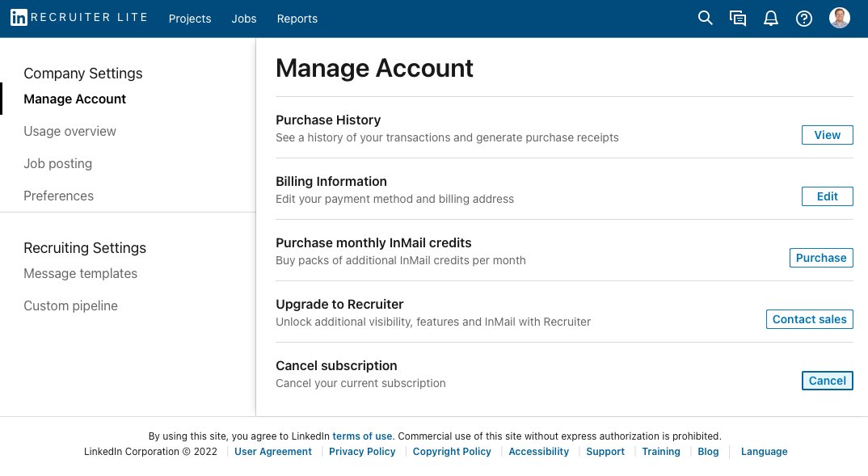Open the profile avatar menu
868x476 pixels.
(839, 18)
